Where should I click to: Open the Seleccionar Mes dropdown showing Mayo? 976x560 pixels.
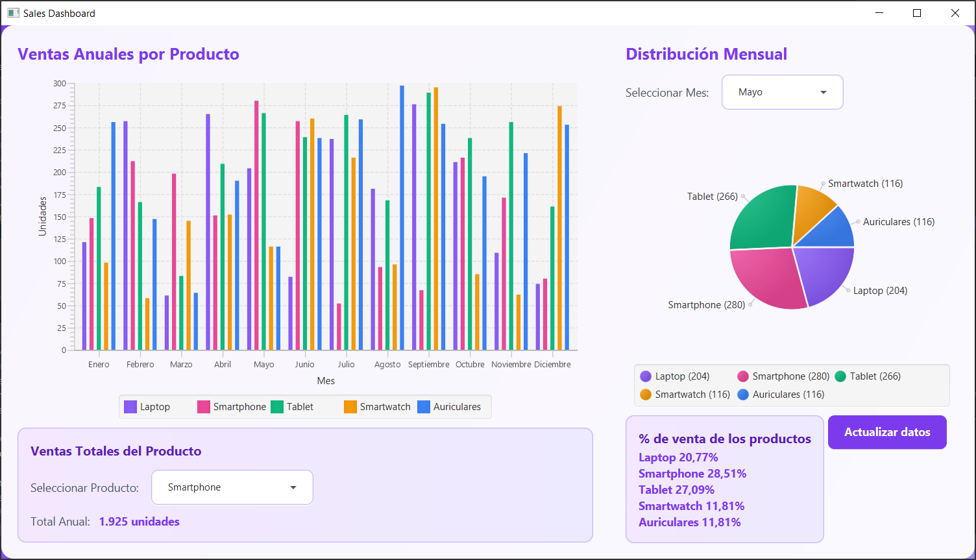tap(781, 92)
